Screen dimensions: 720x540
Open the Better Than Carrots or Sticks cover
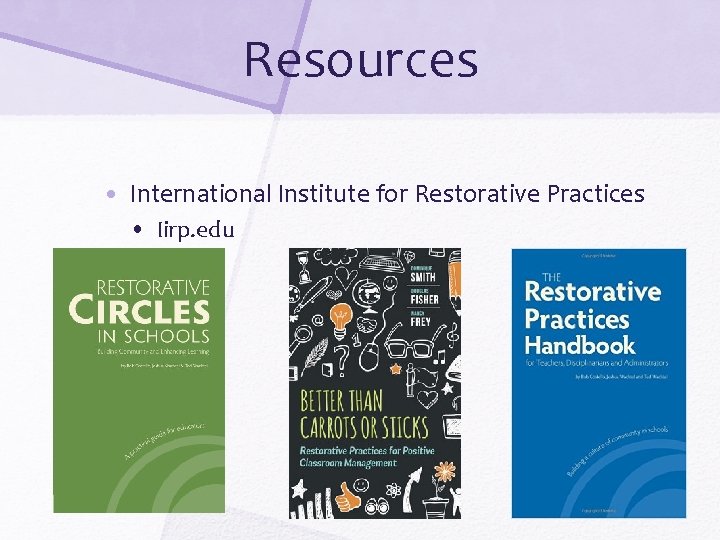[375, 383]
